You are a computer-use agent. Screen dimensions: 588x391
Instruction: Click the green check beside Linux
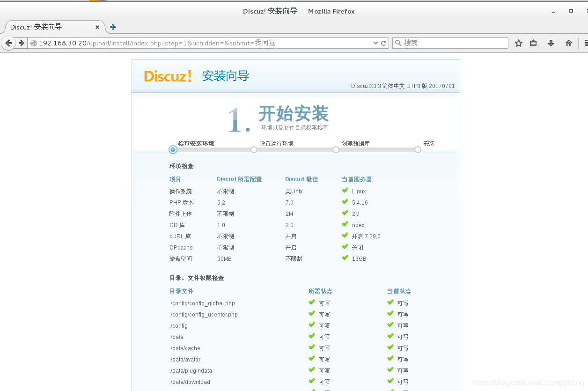pyautogui.click(x=345, y=190)
